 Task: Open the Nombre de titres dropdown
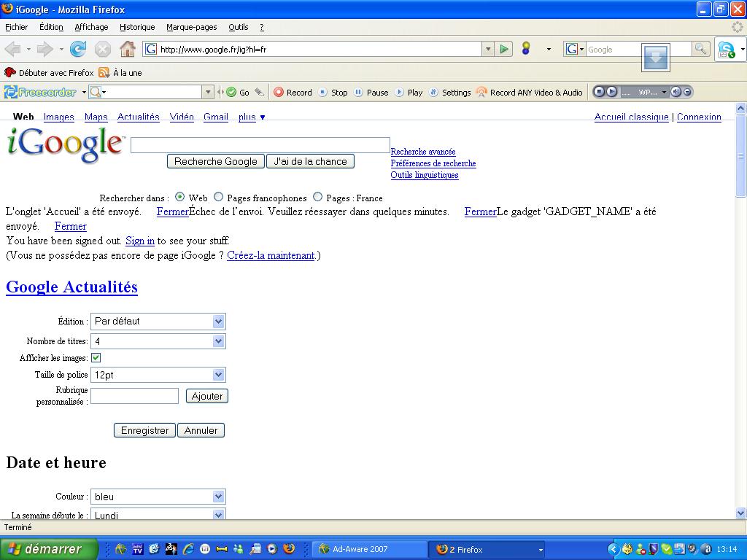158,341
